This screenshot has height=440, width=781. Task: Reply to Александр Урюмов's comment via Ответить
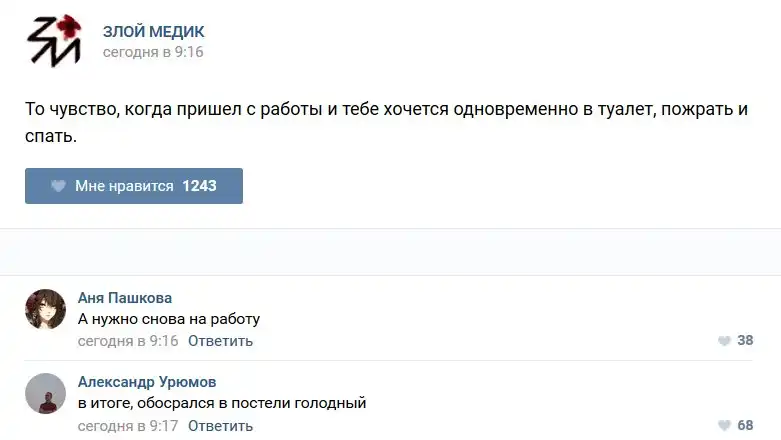coord(220,426)
